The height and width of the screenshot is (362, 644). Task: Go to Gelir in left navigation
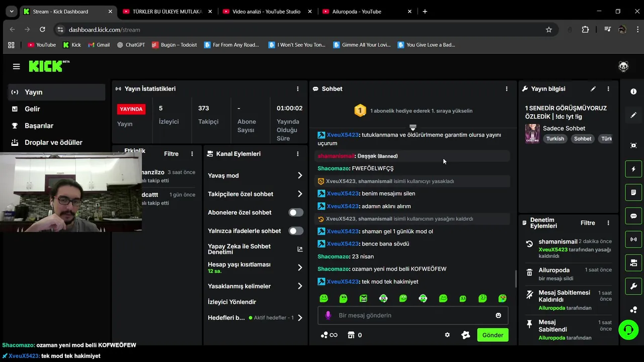tap(56, 109)
